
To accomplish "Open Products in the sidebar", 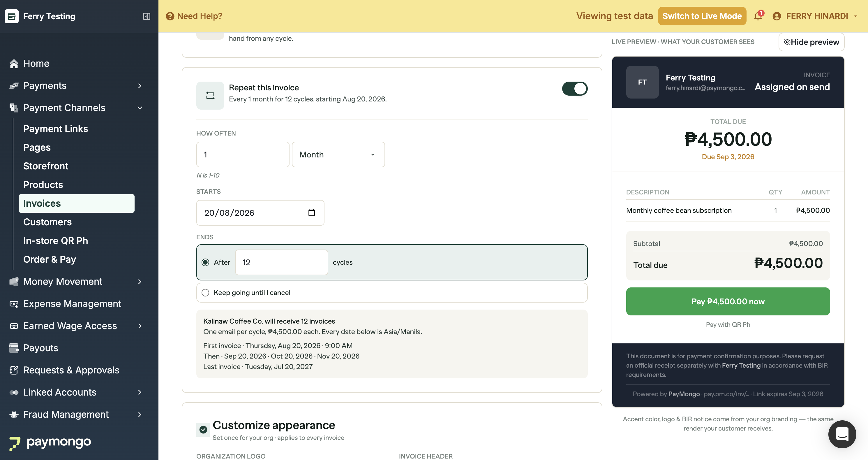I will pyautogui.click(x=43, y=185).
